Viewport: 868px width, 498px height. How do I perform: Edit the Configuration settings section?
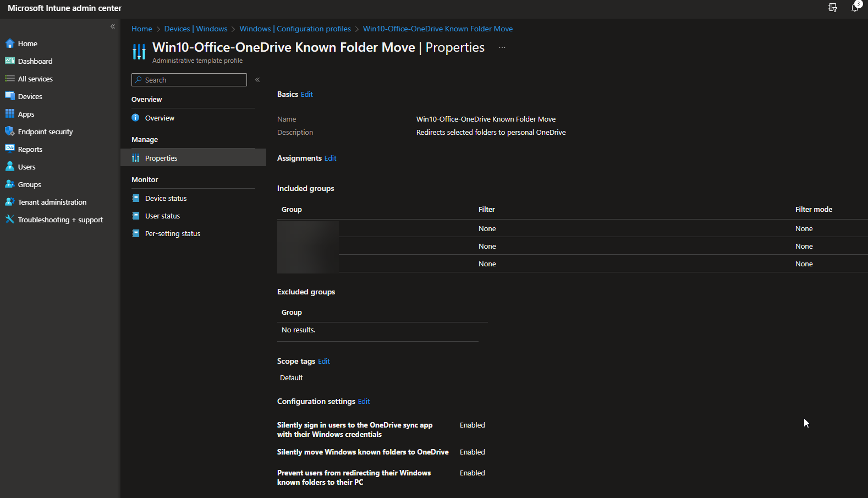point(364,401)
